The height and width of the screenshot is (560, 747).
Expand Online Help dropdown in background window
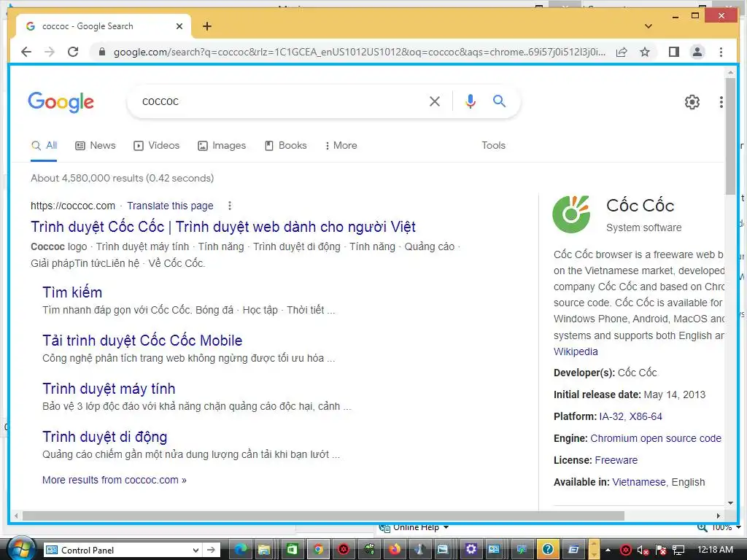tap(446, 527)
